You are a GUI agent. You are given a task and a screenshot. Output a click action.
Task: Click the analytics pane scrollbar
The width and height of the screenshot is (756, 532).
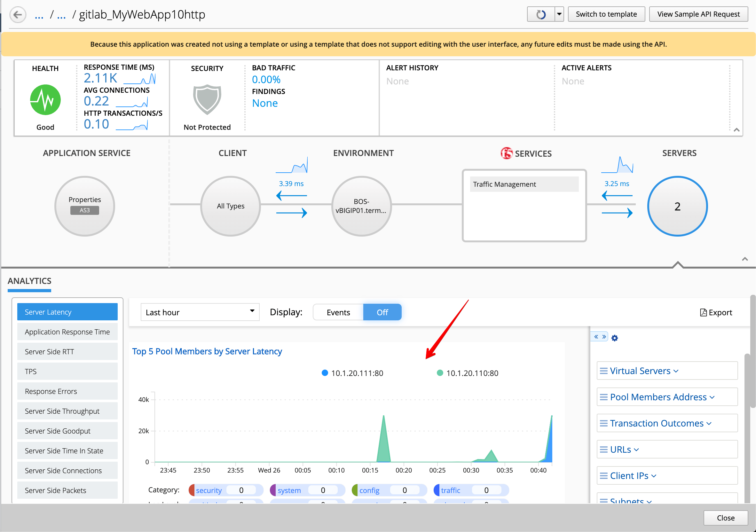tap(753, 352)
